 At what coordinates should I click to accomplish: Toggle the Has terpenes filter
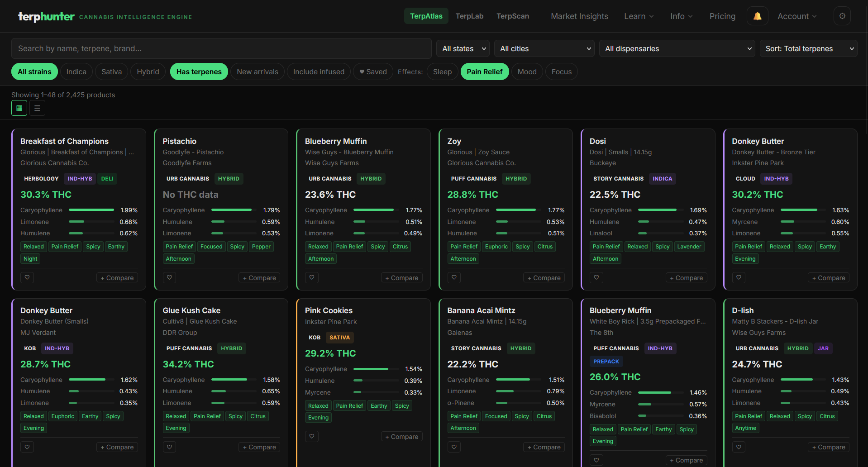[199, 71]
